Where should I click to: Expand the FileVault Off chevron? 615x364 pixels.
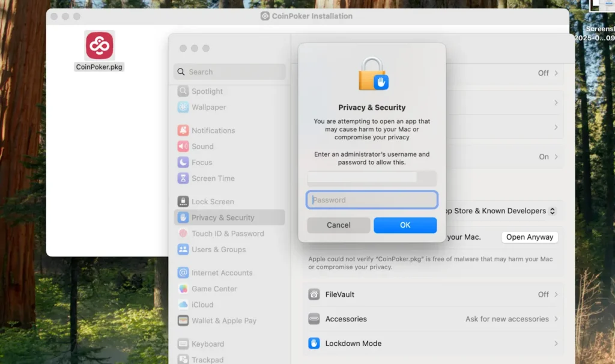pyautogui.click(x=556, y=294)
